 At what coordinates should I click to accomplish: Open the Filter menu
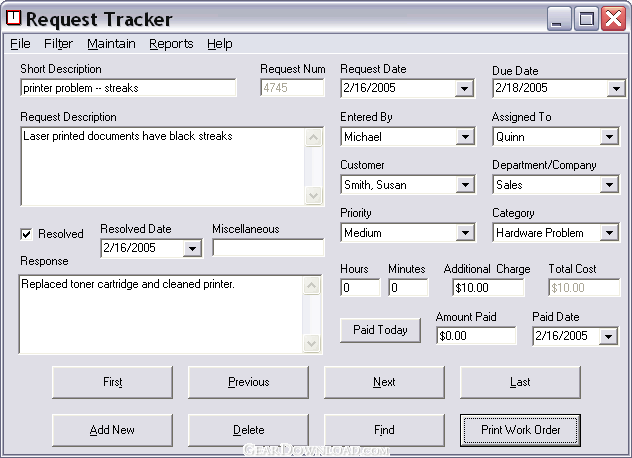tap(58, 44)
